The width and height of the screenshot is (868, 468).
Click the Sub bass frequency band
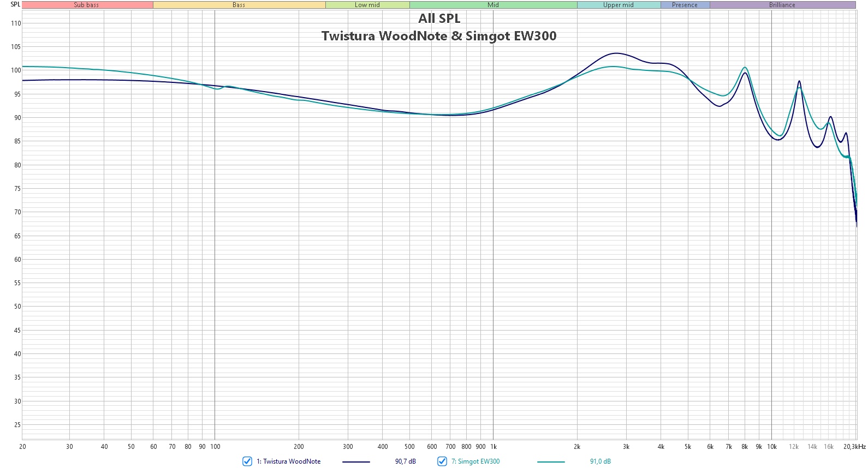point(87,5)
